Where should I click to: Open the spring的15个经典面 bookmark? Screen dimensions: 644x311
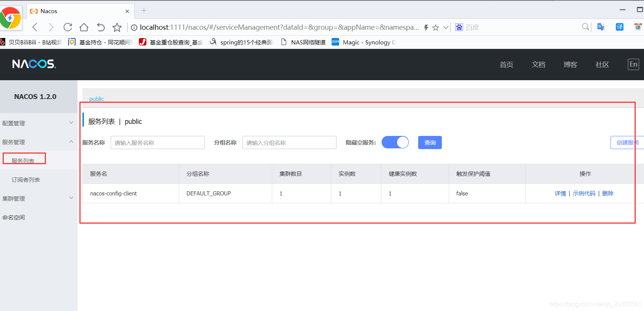tap(241, 42)
